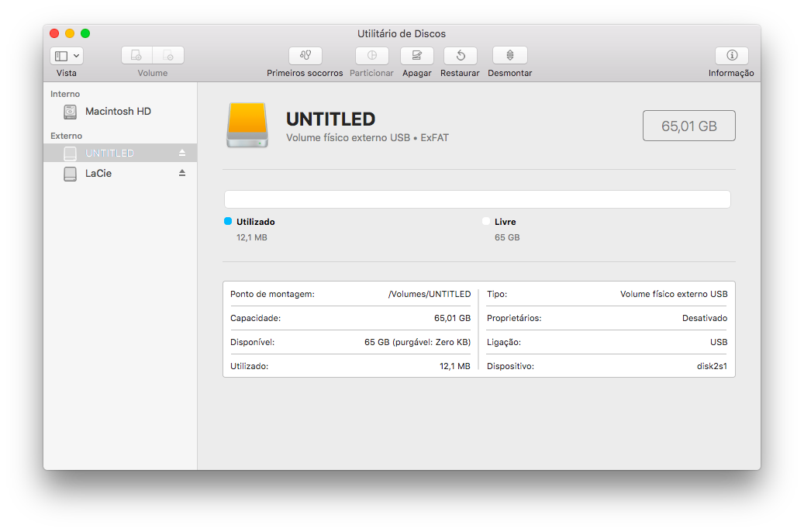Click the LaCie drive icon

click(71, 174)
